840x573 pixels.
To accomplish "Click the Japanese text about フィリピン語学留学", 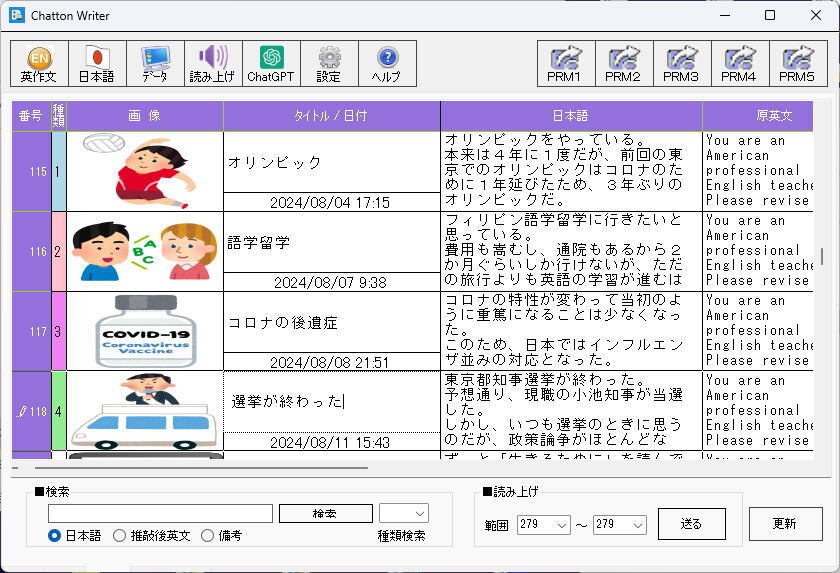I will [x=571, y=251].
